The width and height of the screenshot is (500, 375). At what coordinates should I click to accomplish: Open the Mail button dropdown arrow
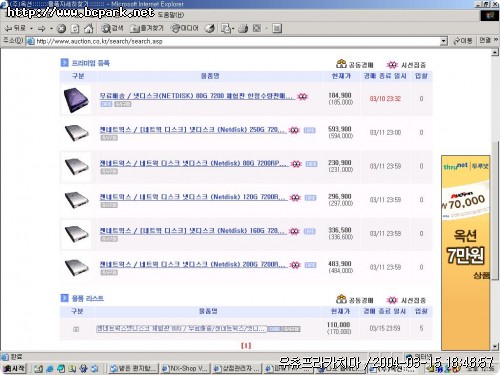(x=233, y=29)
